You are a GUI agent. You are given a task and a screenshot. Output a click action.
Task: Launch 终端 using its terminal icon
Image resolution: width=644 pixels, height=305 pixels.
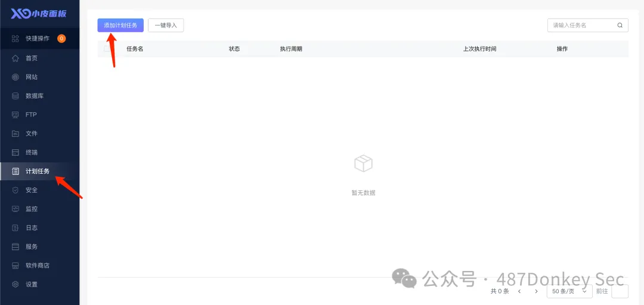click(x=16, y=152)
